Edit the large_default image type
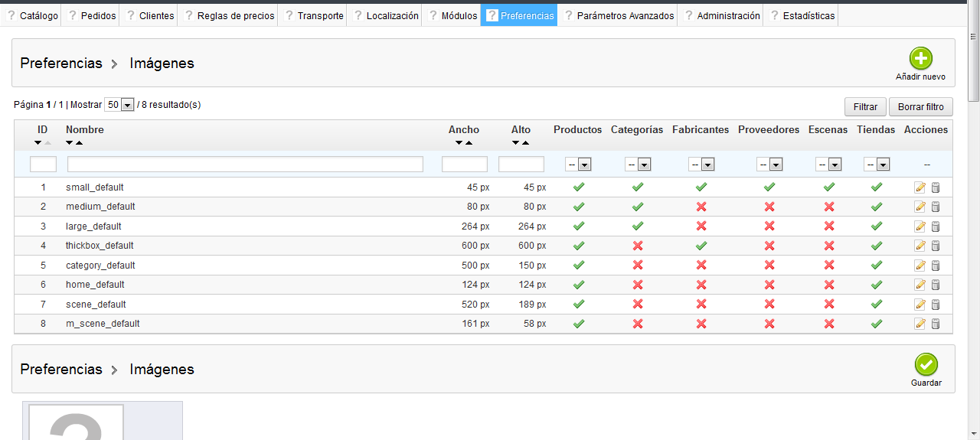 (x=920, y=227)
